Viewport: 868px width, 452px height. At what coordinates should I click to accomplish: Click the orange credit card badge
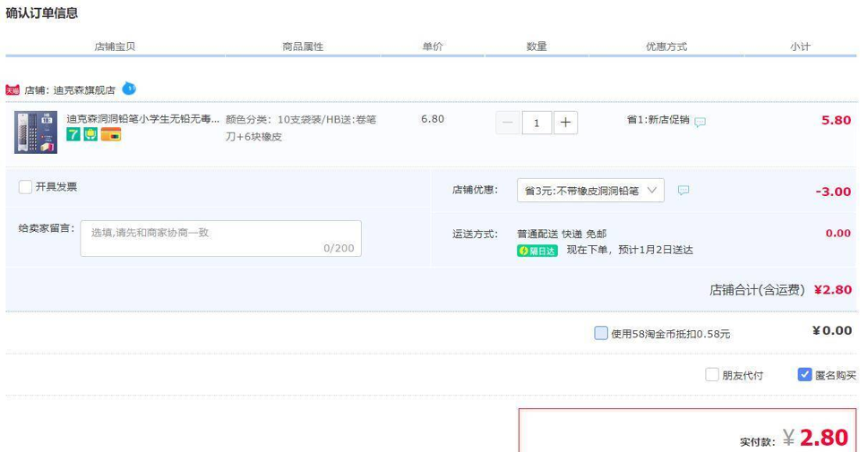tap(110, 135)
